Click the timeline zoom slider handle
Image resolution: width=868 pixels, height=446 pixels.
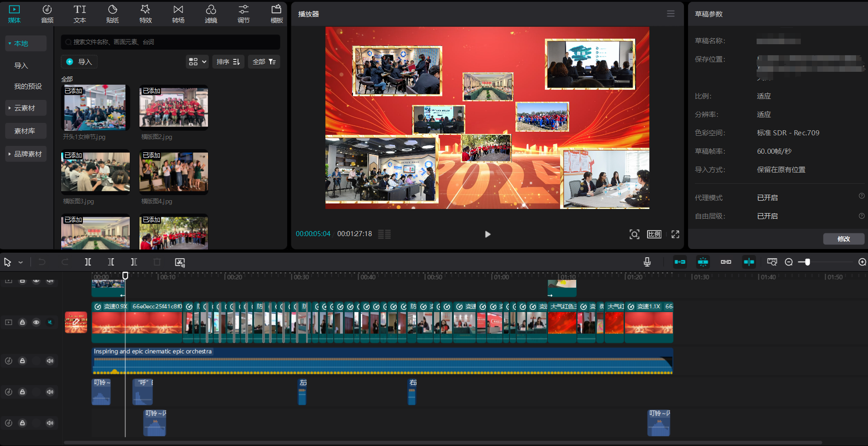click(807, 262)
